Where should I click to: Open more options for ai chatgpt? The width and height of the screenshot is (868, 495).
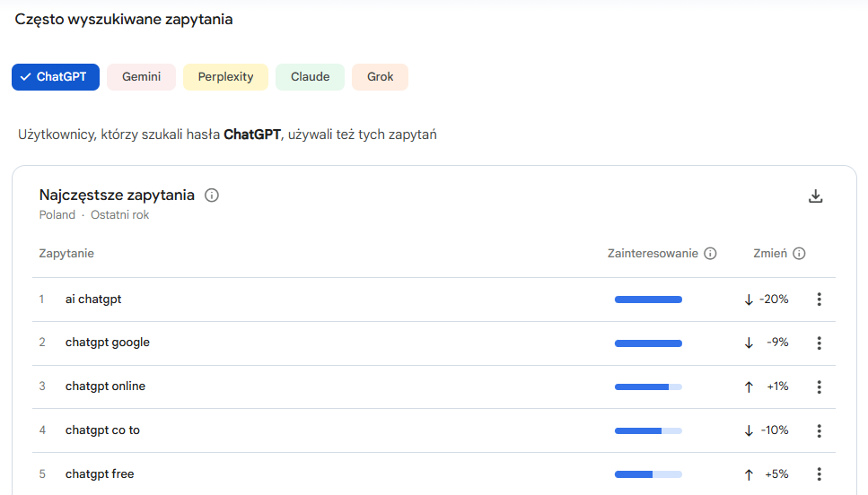pyautogui.click(x=819, y=300)
